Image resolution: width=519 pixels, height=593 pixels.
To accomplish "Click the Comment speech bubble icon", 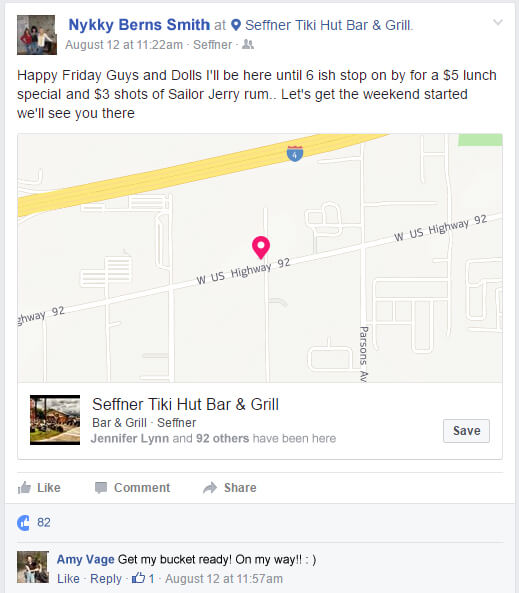I will [x=101, y=488].
